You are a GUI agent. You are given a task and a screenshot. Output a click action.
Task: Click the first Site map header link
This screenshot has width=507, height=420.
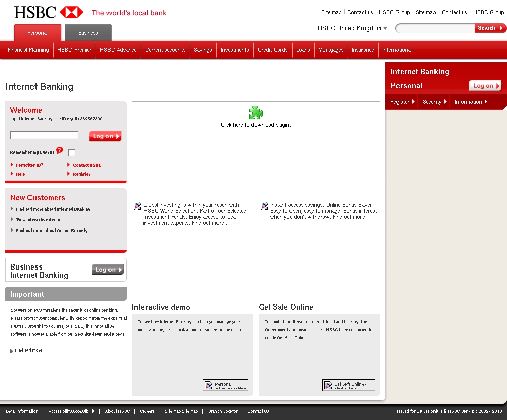coord(332,12)
